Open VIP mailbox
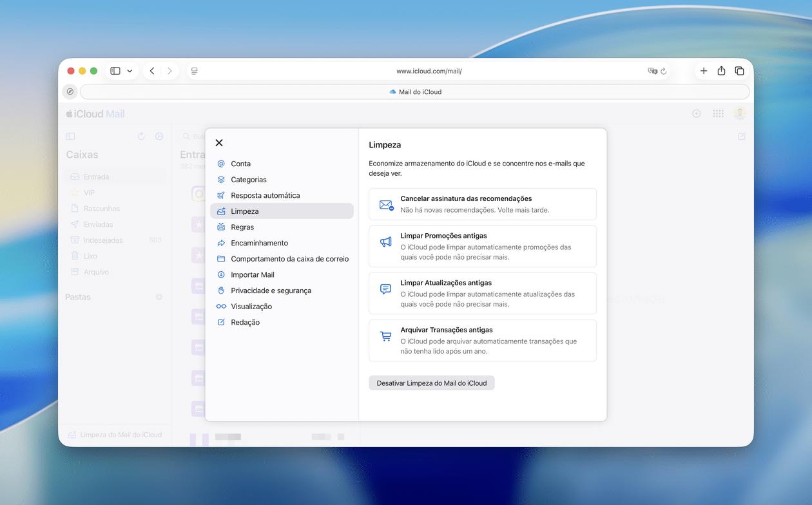812x505 pixels. pos(116,193)
